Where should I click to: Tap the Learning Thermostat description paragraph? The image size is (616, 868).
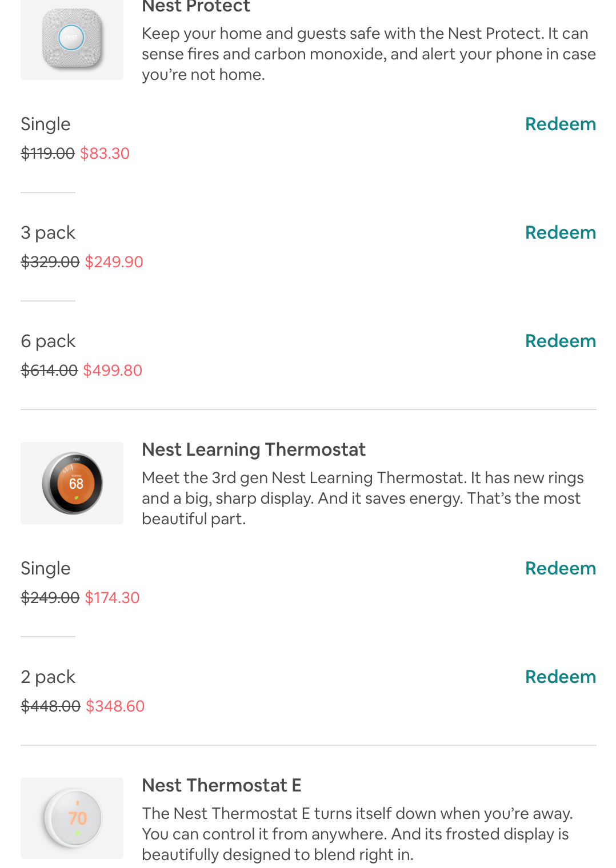pos(362,498)
